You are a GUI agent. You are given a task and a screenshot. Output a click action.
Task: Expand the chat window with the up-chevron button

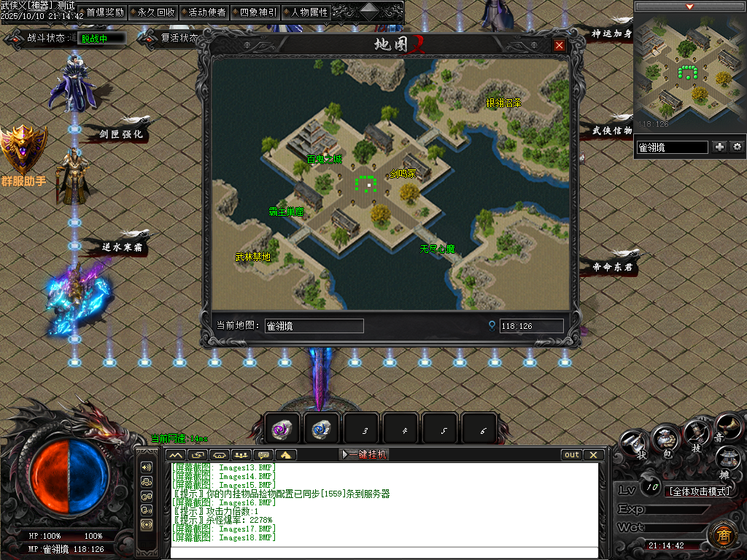point(175,455)
